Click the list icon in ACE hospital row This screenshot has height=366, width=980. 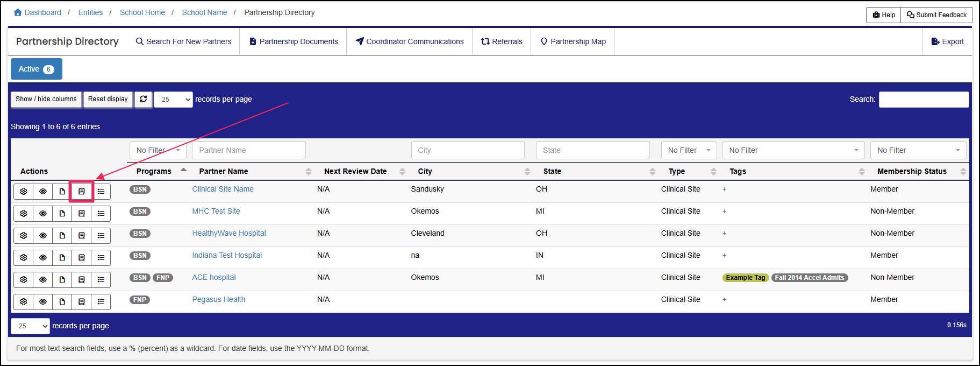click(101, 280)
